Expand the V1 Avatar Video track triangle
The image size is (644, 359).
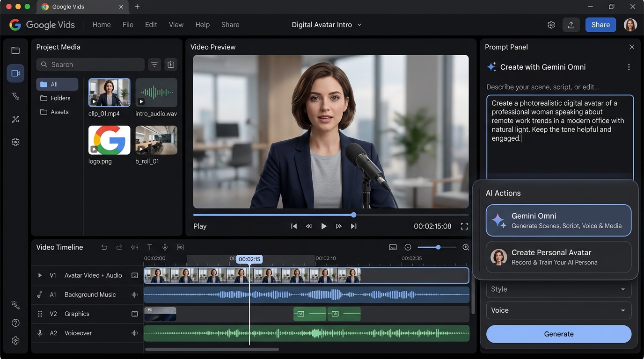(40, 275)
